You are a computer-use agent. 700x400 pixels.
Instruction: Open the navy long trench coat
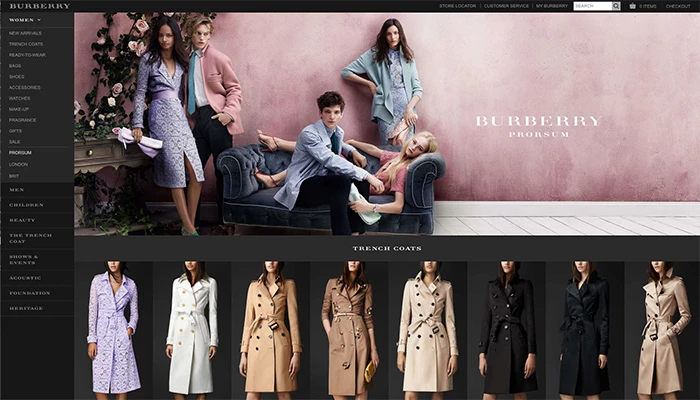(x=585, y=330)
